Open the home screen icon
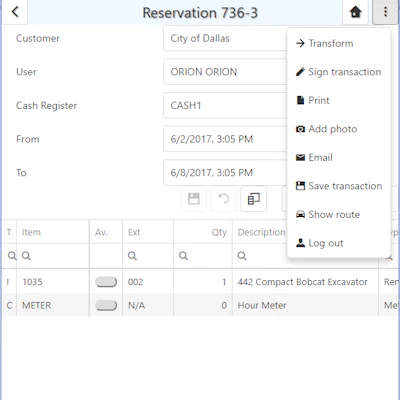The height and width of the screenshot is (400, 400). [x=355, y=12]
